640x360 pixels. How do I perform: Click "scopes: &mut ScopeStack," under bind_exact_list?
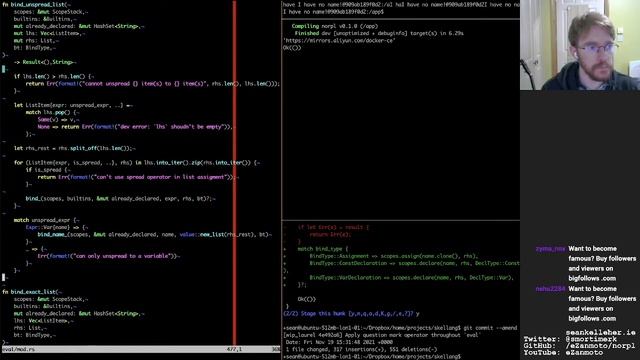(x=51, y=299)
